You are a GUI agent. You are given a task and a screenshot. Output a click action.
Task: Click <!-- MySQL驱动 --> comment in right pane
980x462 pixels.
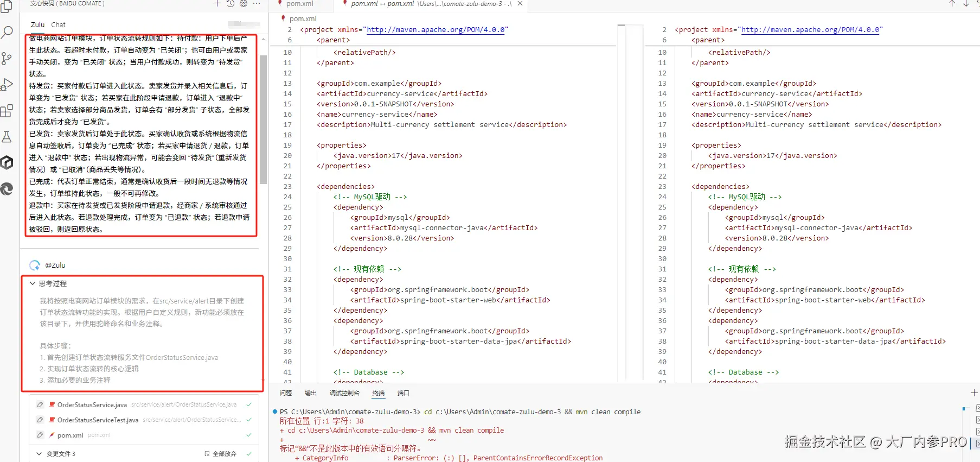(x=745, y=197)
